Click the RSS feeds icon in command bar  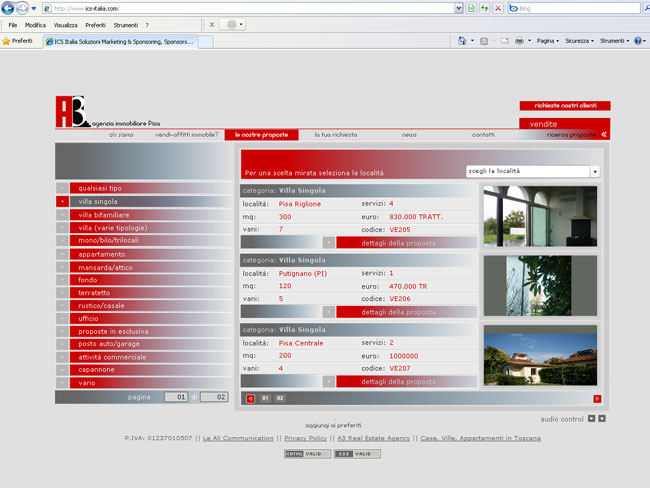click(484, 41)
